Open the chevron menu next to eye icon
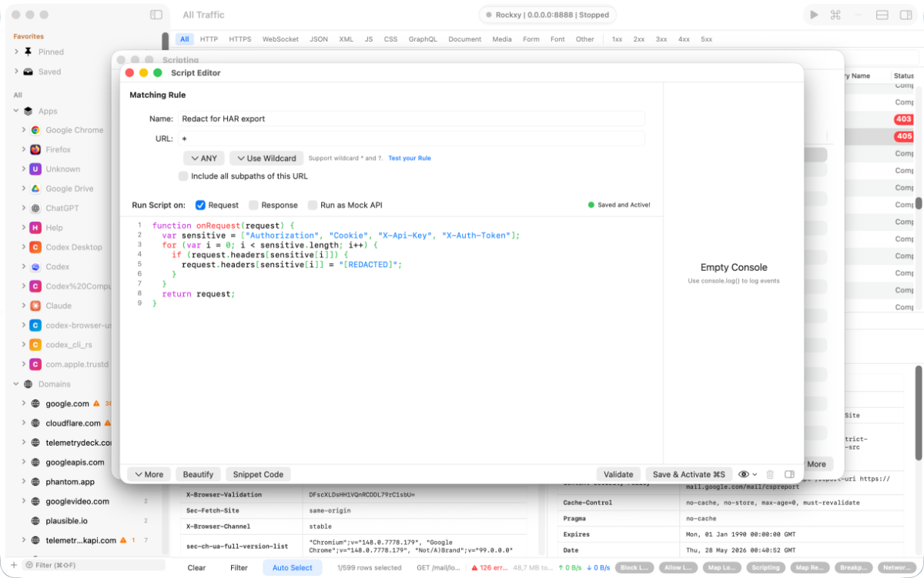 (x=755, y=474)
